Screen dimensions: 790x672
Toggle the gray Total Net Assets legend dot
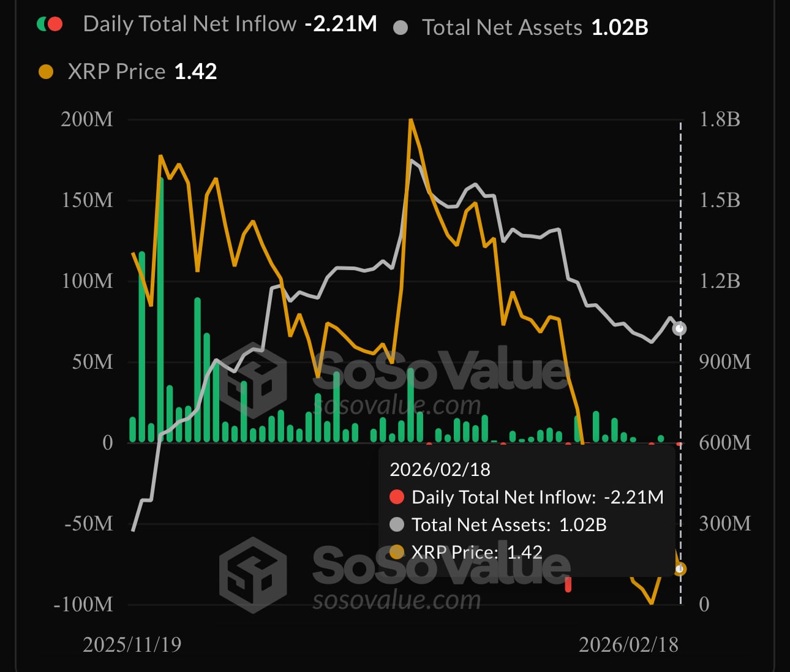[401, 28]
